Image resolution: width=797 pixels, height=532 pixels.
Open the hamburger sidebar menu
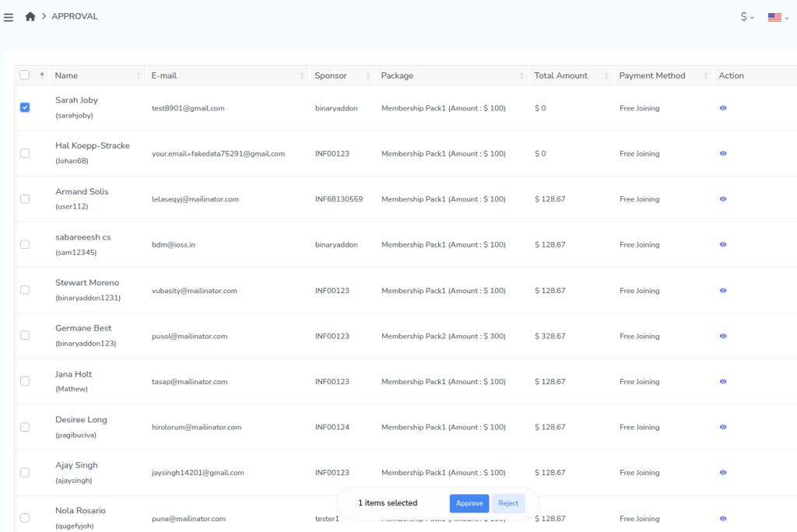tap(9, 17)
